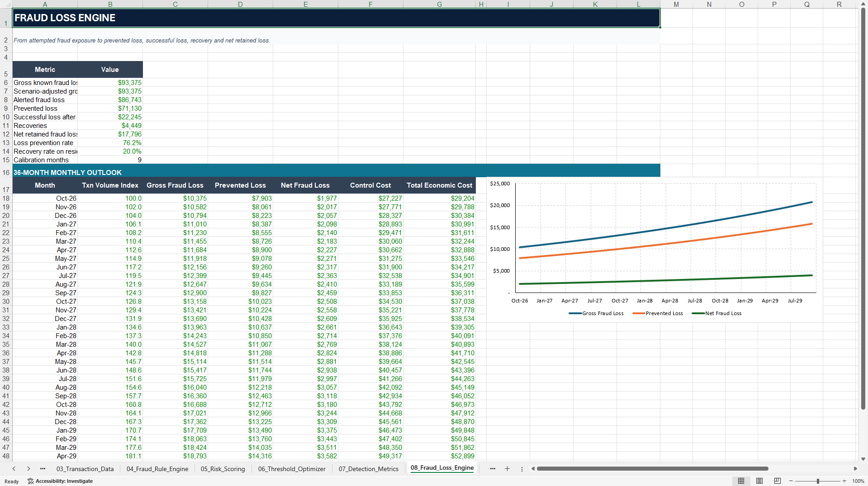Click the Prevented Loss chart legend entry

pyautogui.click(x=658, y=313)
